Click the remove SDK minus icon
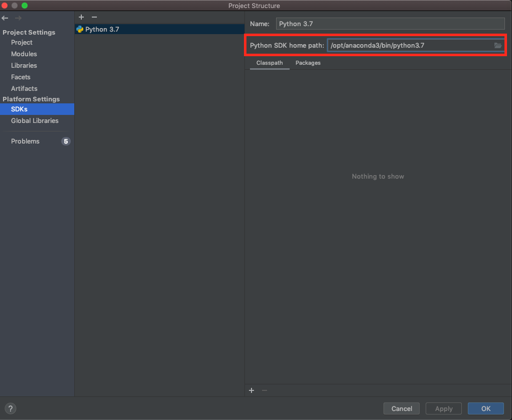This screenshot has height=420, width=512. pos(94,17)
